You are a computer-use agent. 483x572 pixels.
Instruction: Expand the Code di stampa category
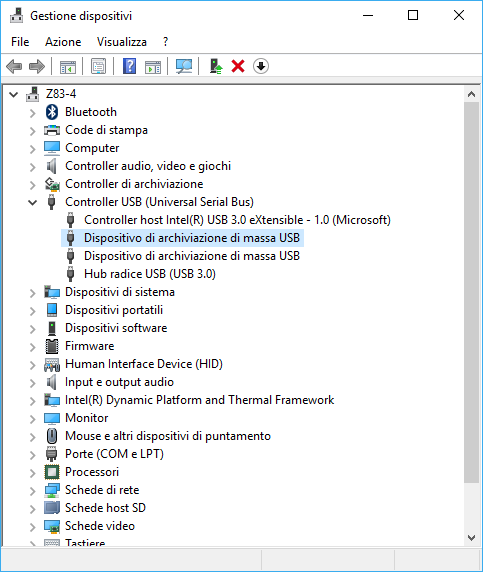[x=32, y=131]
